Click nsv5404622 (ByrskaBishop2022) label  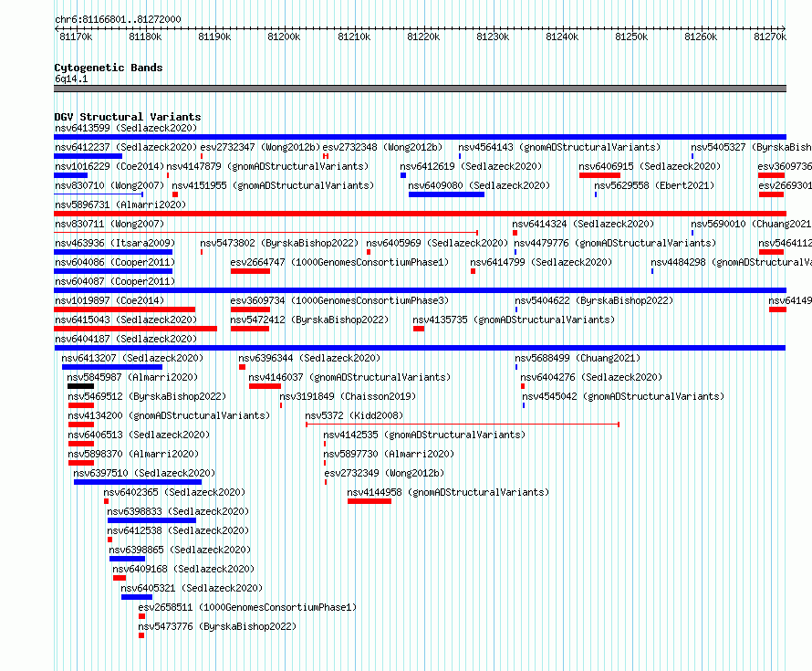click(x=594, y=300)
